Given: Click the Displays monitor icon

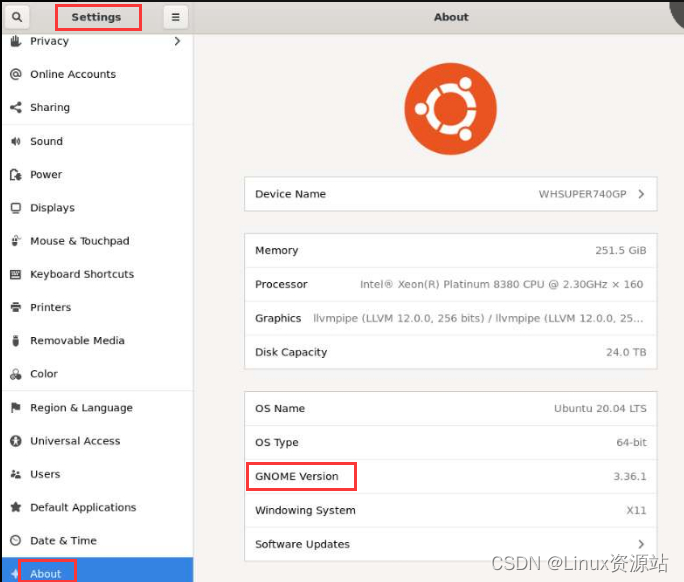Looking at the screenshot, I should click(16, 208).
